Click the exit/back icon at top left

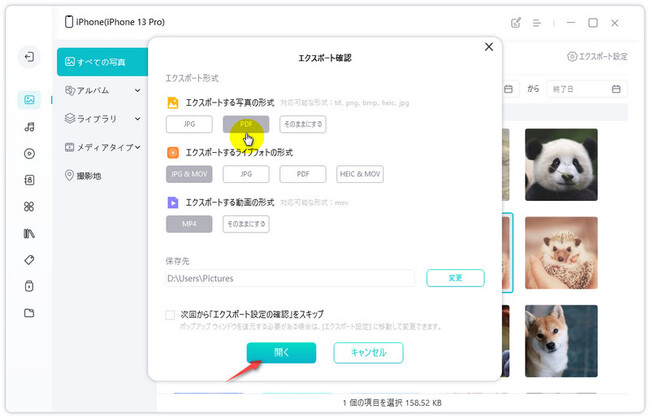(29, 57)
